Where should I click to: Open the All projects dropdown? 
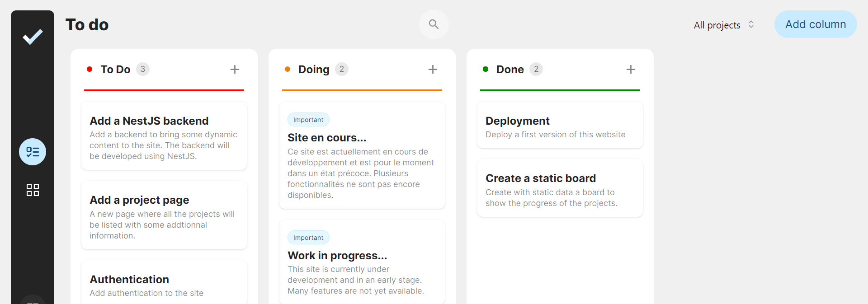coord(717,25)
